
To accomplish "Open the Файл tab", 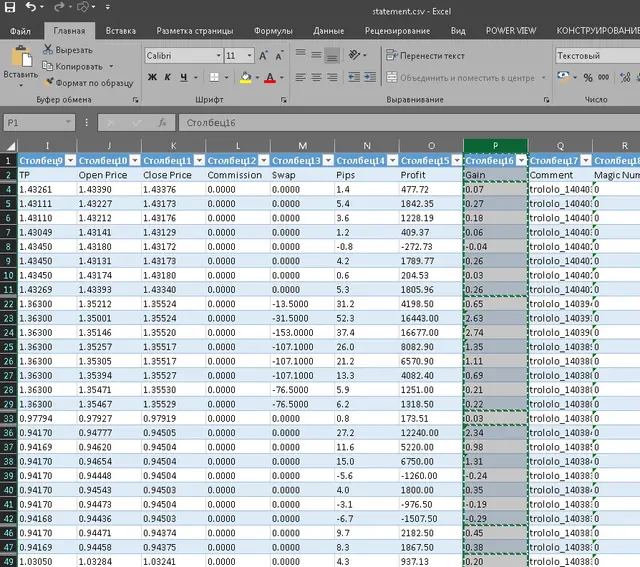I will tap(20, 31).
